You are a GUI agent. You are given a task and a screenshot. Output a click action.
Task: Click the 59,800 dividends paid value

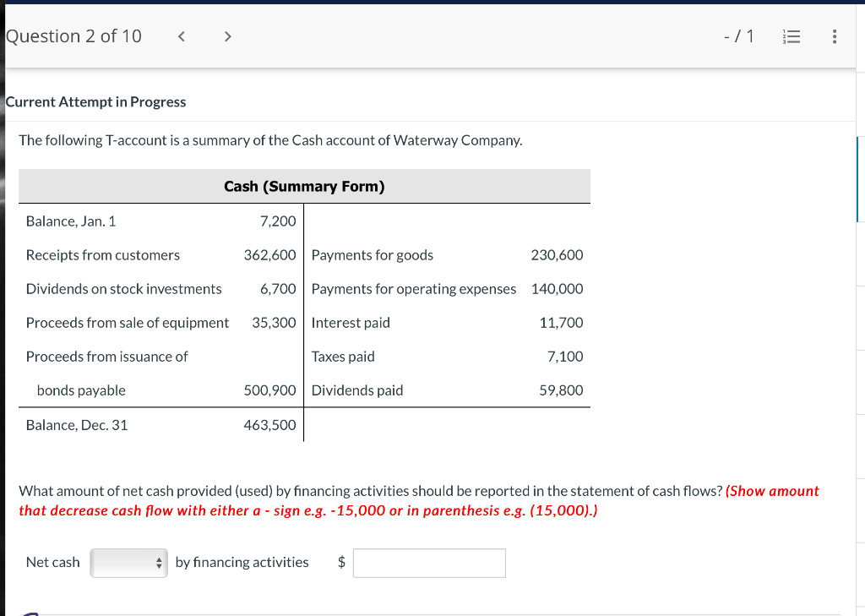point(561,390)
